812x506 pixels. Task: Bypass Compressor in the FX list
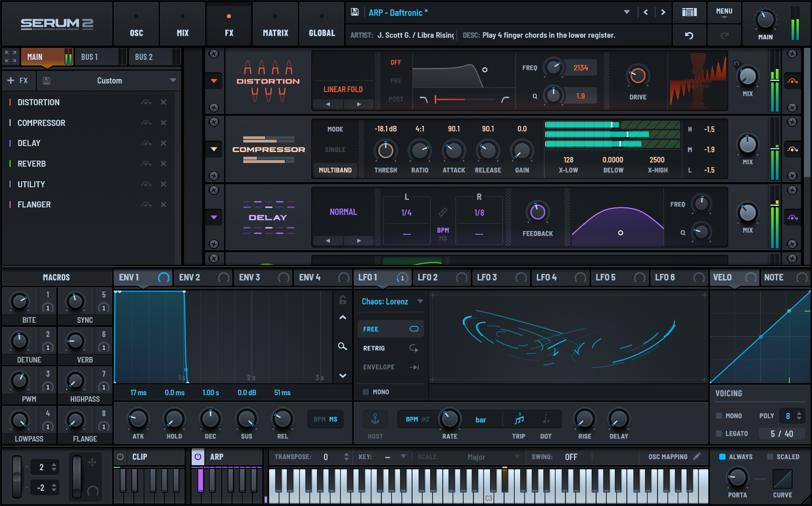pos(146,123)
